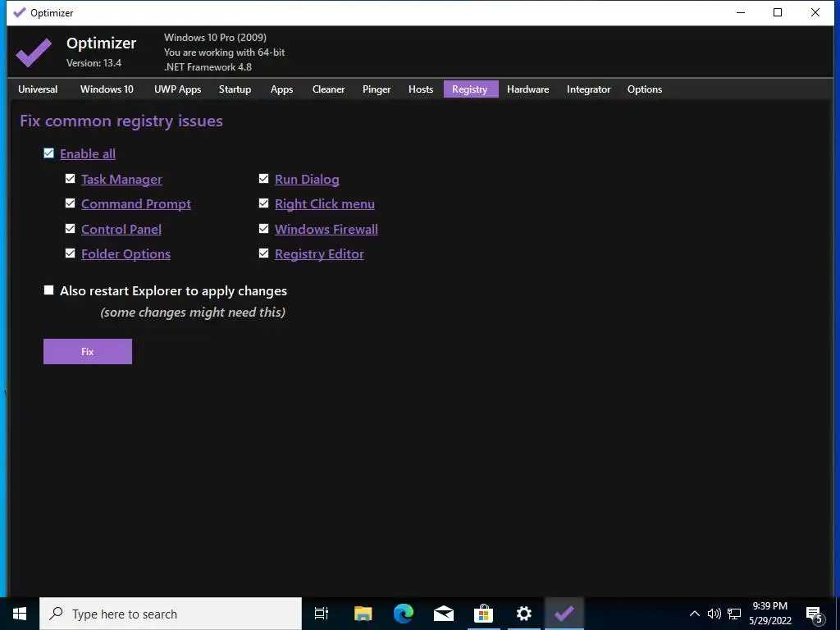Click the Type here to search box

171,614
